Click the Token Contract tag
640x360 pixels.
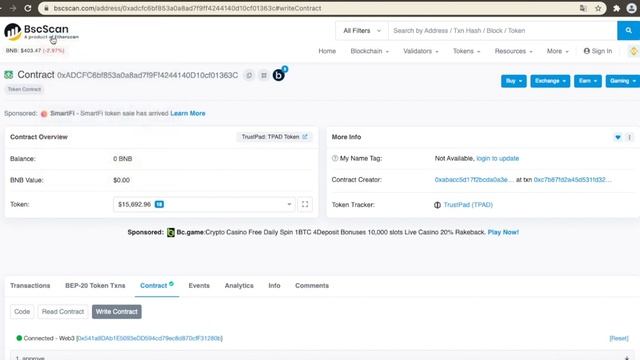point(24,89)
